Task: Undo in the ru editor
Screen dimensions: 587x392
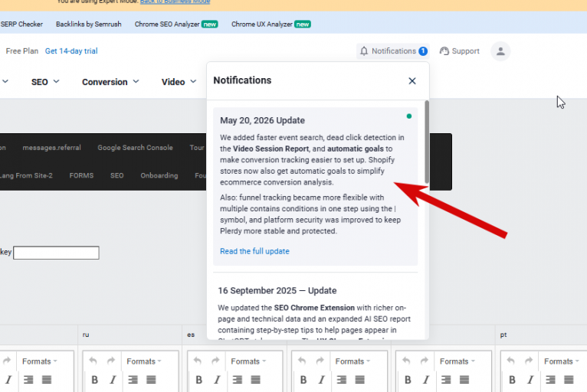Action: tap(93, 361)
